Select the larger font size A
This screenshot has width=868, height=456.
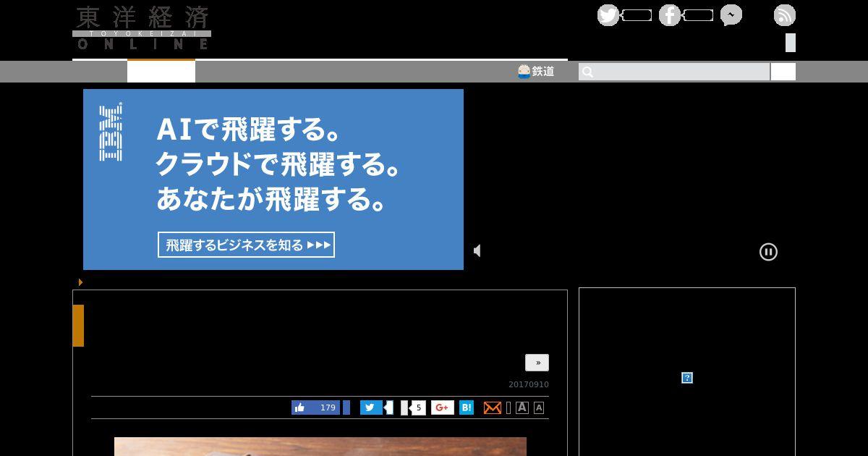(x=522, y=408)
